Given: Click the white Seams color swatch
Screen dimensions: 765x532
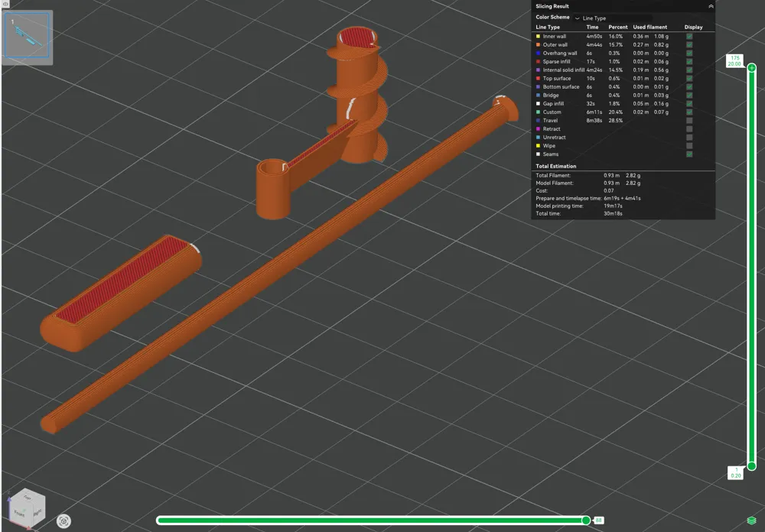Looking at the screenshot, I should point(538,154).
